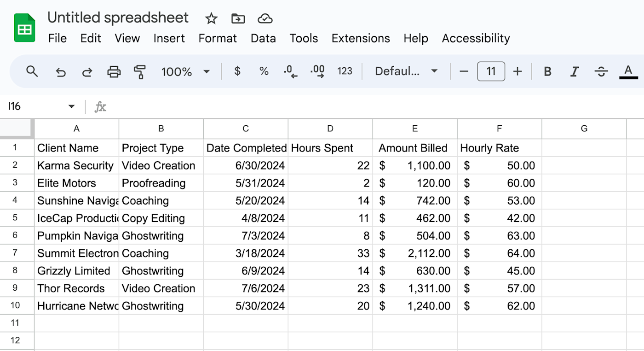Check the cloud document status icon
This screenshot has height=351, width=644.
pos(265,18)
